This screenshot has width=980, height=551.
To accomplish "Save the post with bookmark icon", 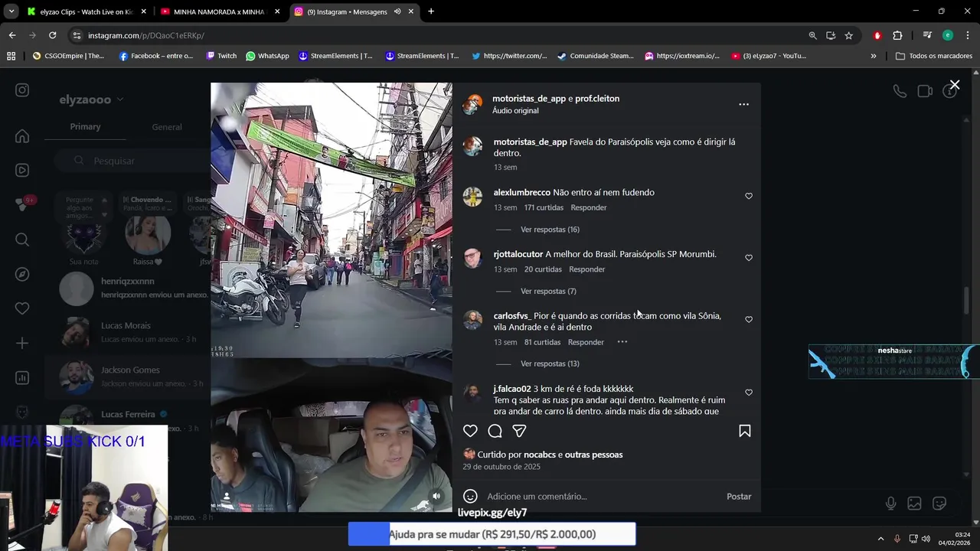I will (744, 431).
